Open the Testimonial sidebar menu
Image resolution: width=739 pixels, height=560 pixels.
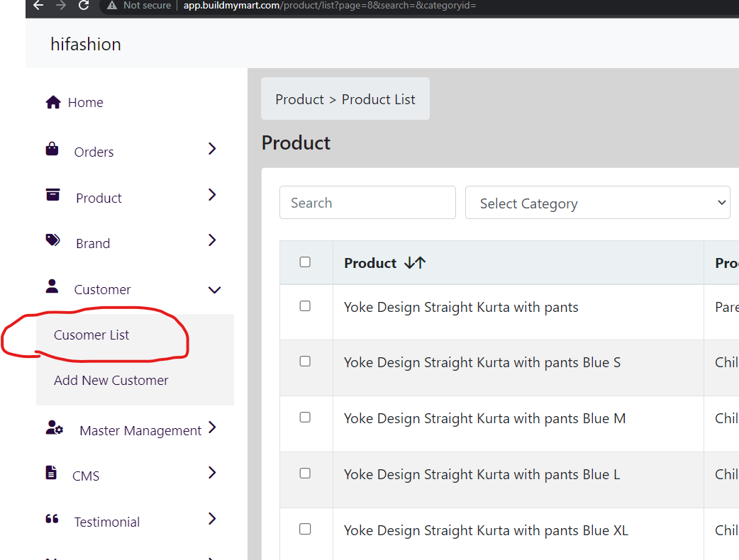[x=107, y=522]
